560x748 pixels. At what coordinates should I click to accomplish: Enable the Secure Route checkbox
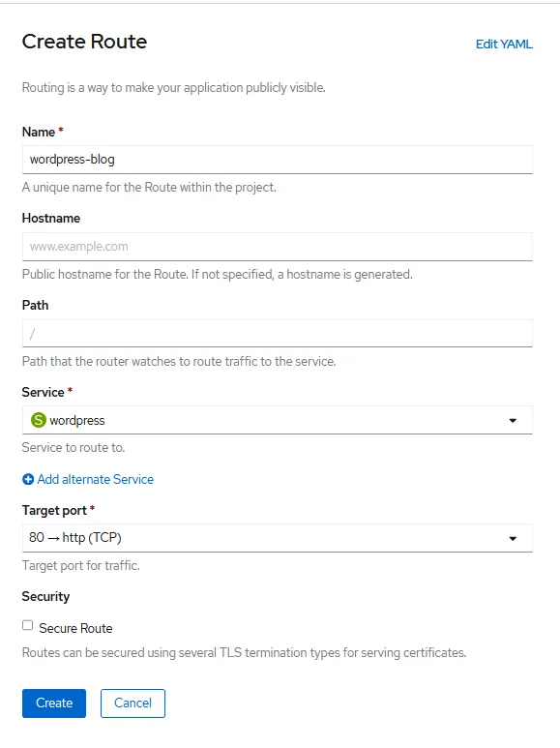[x=28, y=625]
